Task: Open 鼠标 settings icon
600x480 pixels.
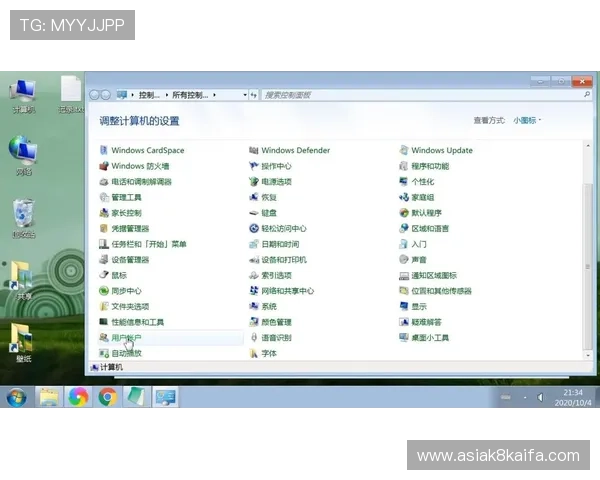Action: click(x=103, y=275)
